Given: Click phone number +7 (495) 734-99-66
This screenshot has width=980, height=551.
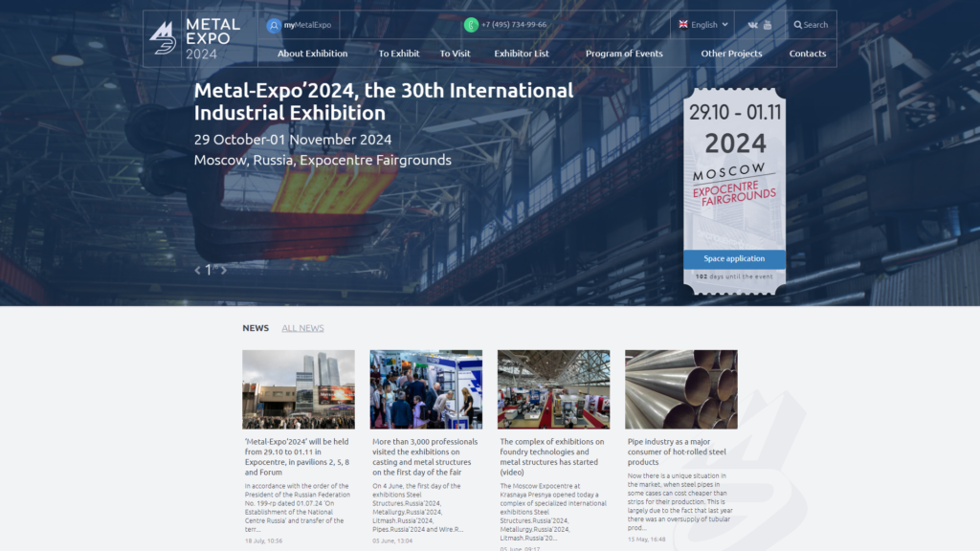Looking at the screenshot, I should tap(514, 25).
